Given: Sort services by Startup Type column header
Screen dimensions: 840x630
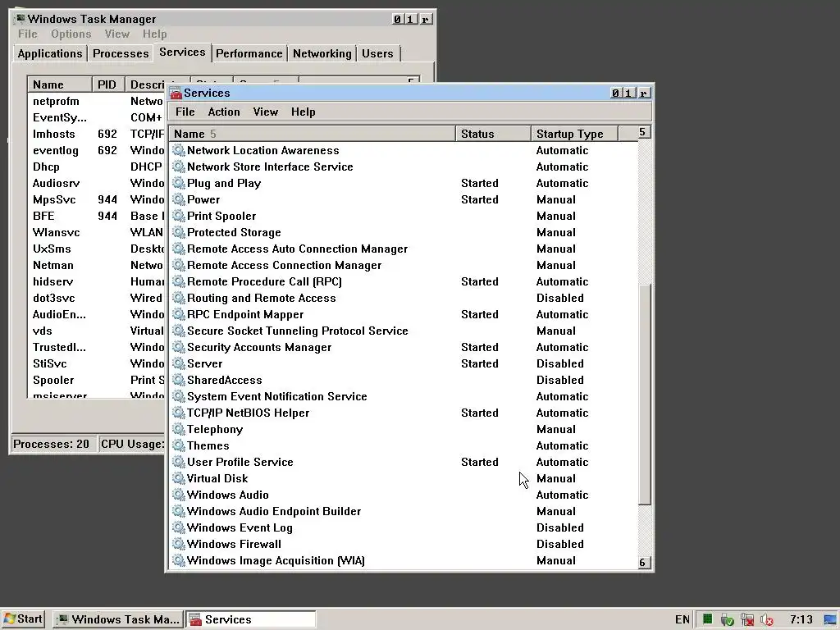Looking at the screenshot, I should (575, 134).
